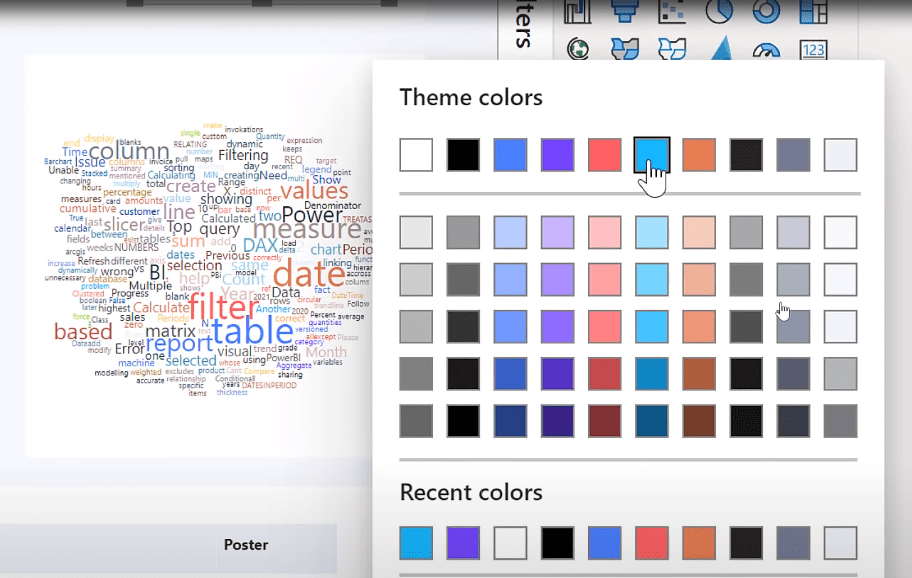912x578 pixels.
Task: Pick white in the Theme colors row
Action: 416,155
